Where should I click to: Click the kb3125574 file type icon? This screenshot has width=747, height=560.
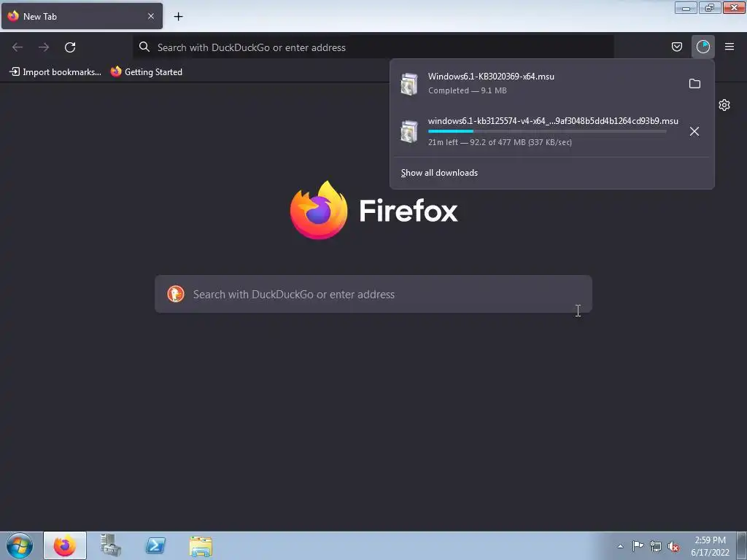(x=409, y=131)
